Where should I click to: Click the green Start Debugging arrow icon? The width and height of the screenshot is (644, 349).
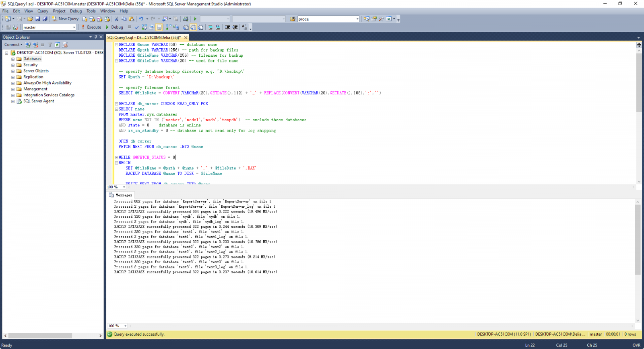(195, 19)
